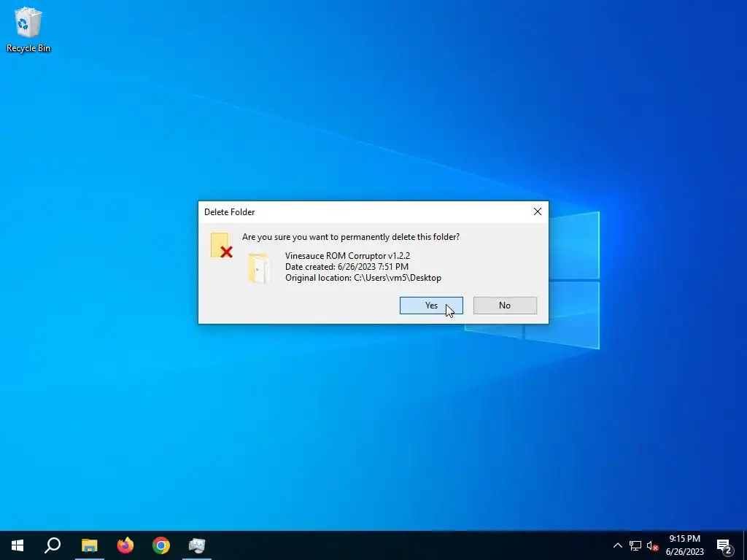Click the Vinesauce folder thumbnail icon
Image resolution: width=747 pixels, height=560 pixels.
259,268
